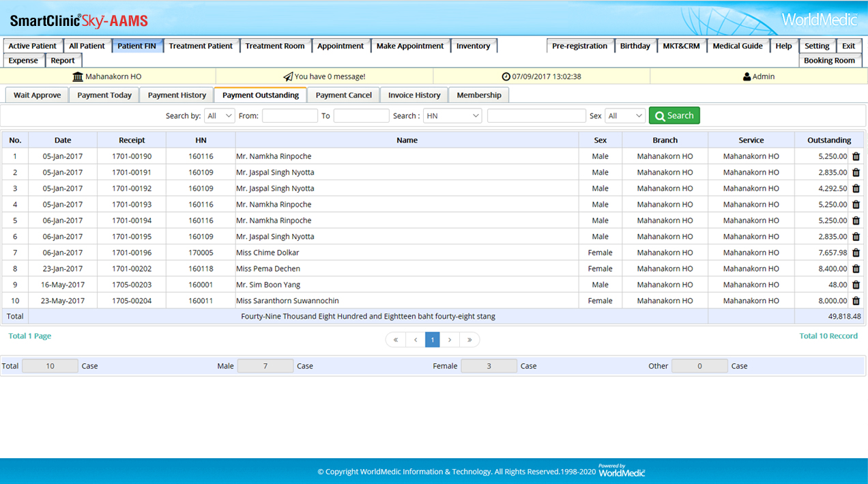Go to the last page arrow
The height and width of the screenshot is (484, 868).
coord(469,339)
